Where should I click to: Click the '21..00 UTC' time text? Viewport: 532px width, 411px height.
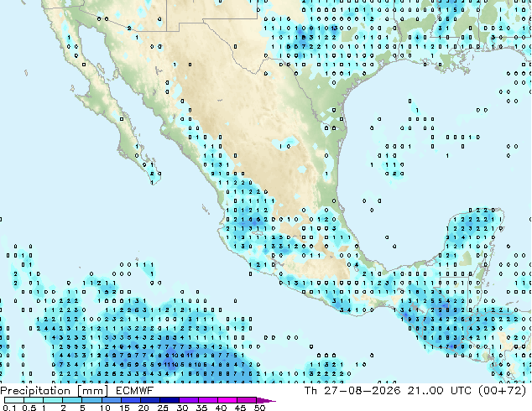[x=440, y=391]
